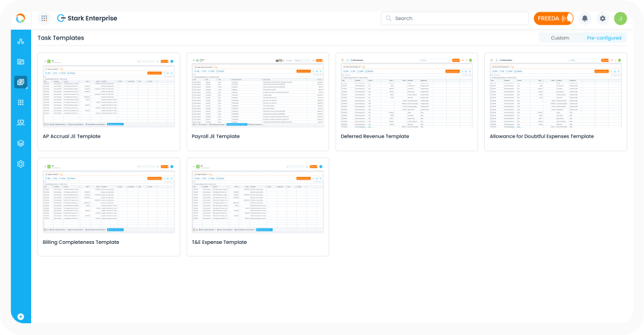This screenshot has height=335, width=644.
Task: Open settings gear in top bar
Action: (x=602, y=19)
